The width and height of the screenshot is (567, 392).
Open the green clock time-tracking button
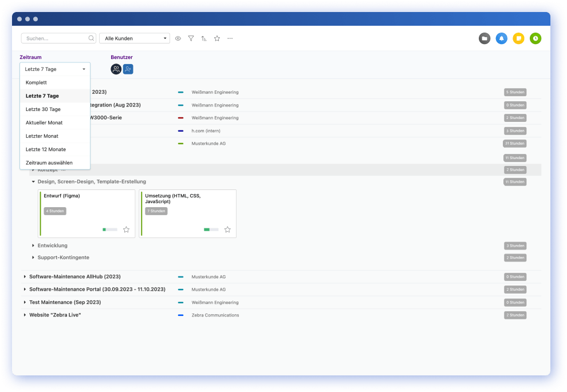point(535,38)
